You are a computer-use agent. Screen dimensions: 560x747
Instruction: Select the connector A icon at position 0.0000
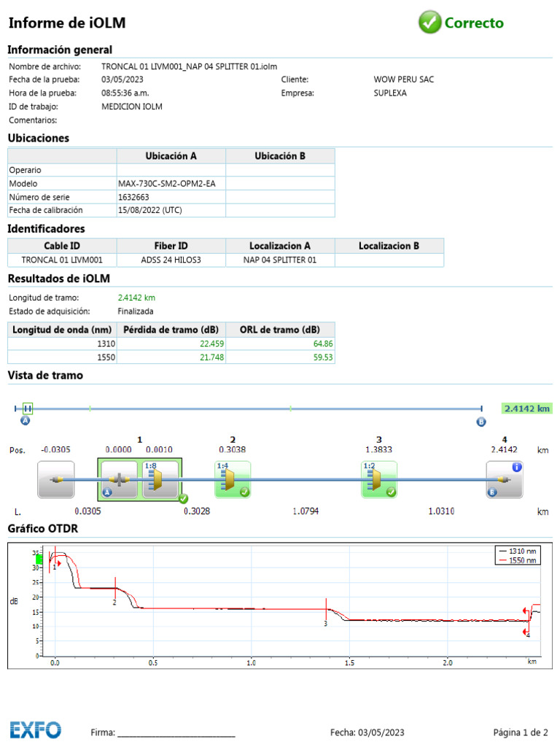pyautogui.click(x=119, y=479)
